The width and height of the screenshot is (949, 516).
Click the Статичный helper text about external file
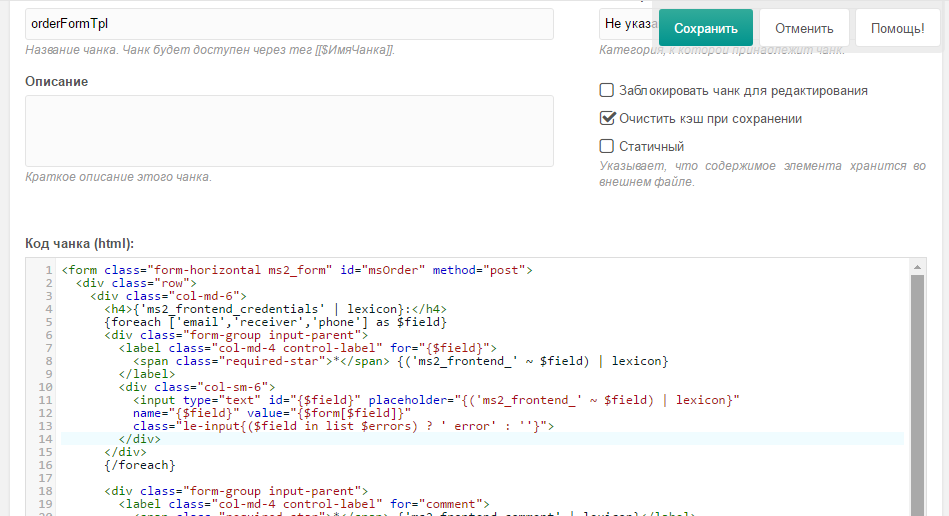coord(763,174)
